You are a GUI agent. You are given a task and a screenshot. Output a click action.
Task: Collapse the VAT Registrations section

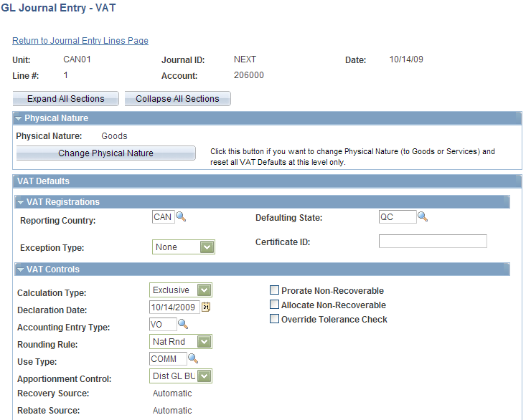(20, 202)
